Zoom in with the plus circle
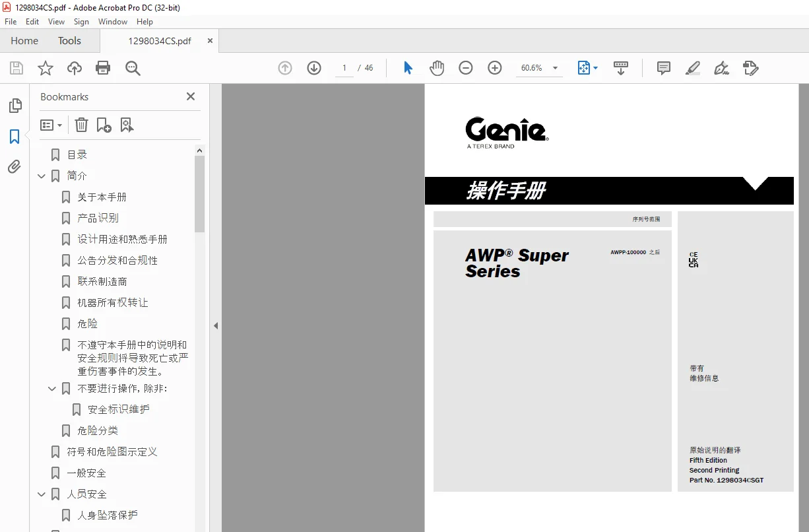 click(495, 68)
